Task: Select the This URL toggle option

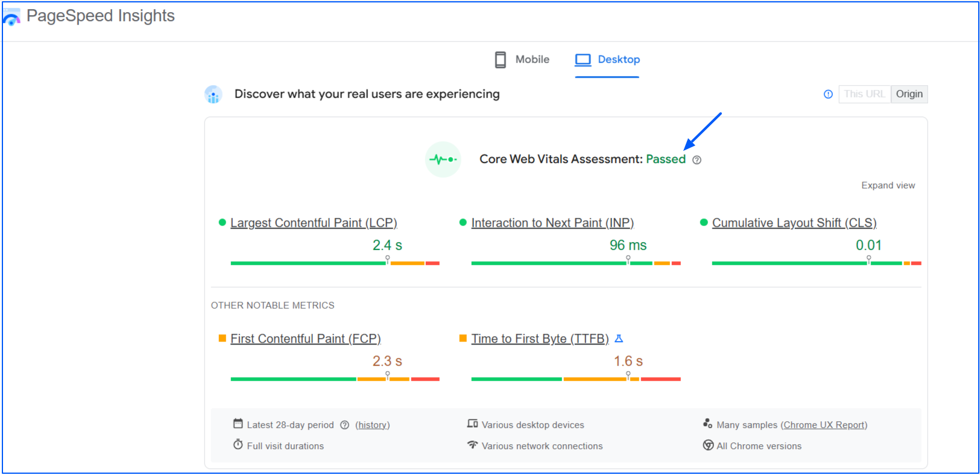Action: click(864, 94)
